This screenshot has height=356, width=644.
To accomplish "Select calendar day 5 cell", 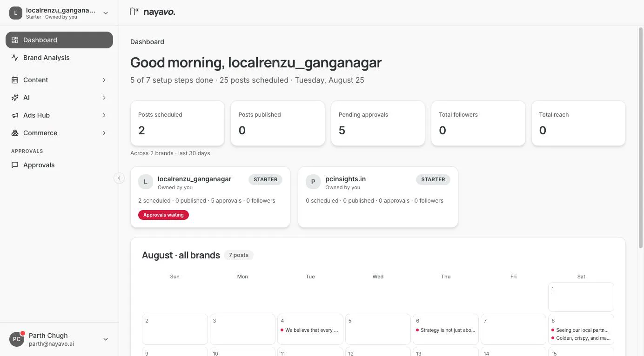I will pos(378,329).
